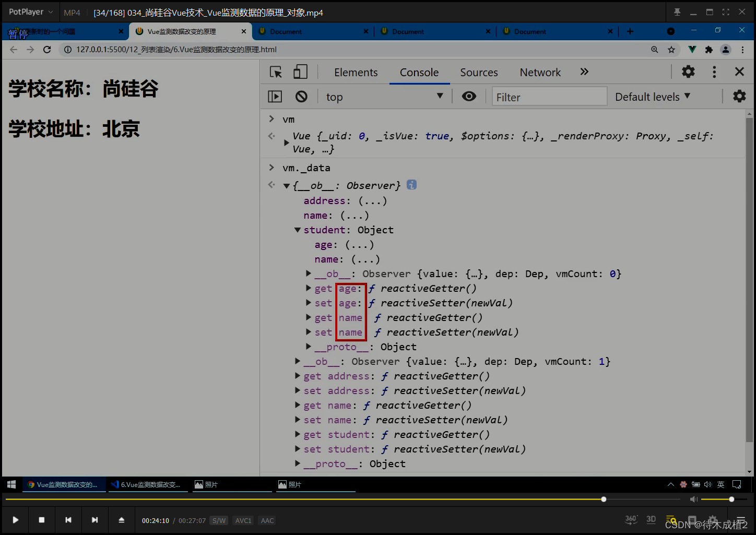Open DevTools settings gear
The image size is (756, 535).
pyautogui.click(x=689, y=72)
